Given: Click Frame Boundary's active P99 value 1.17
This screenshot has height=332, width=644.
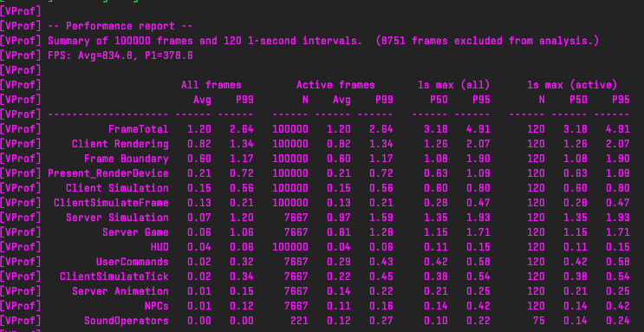Looking at the screenshot, I should (381, 159).
